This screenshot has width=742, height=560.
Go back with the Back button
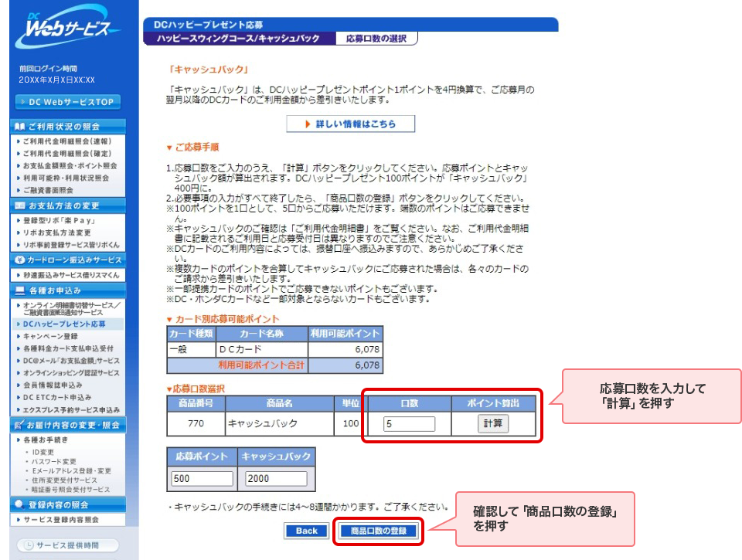pyautogui.click(x=307, y=531)
